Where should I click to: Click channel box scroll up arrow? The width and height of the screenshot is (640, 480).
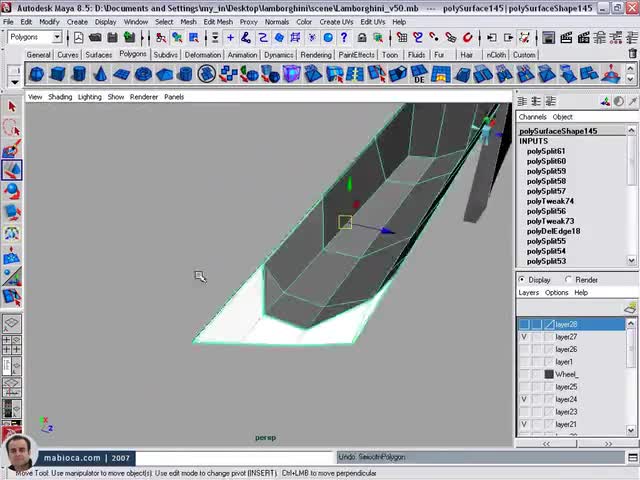click(631, 131)
